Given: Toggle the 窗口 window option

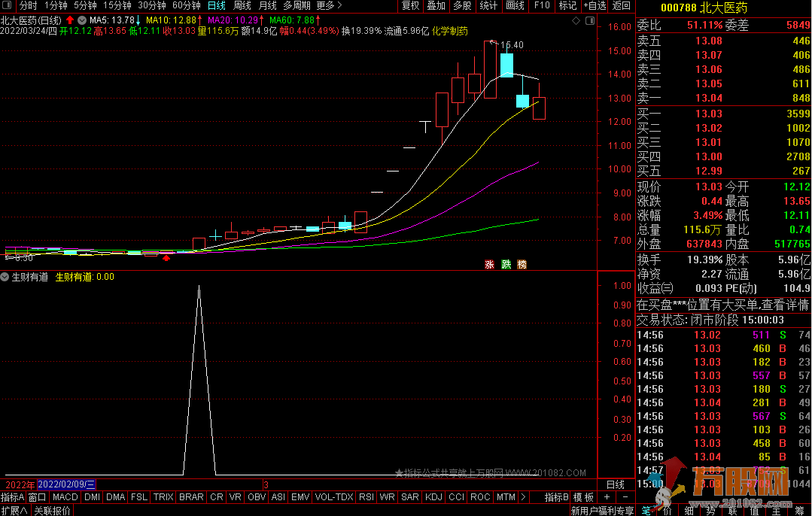Looking at the screenshot, I should pos(38,497).
